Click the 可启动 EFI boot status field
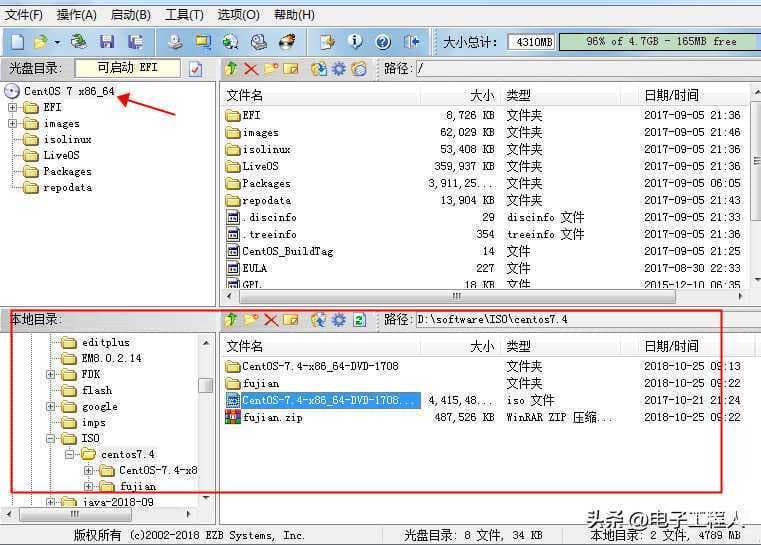The width and height of the screenshot is (761, 545). tap(128, 68)
